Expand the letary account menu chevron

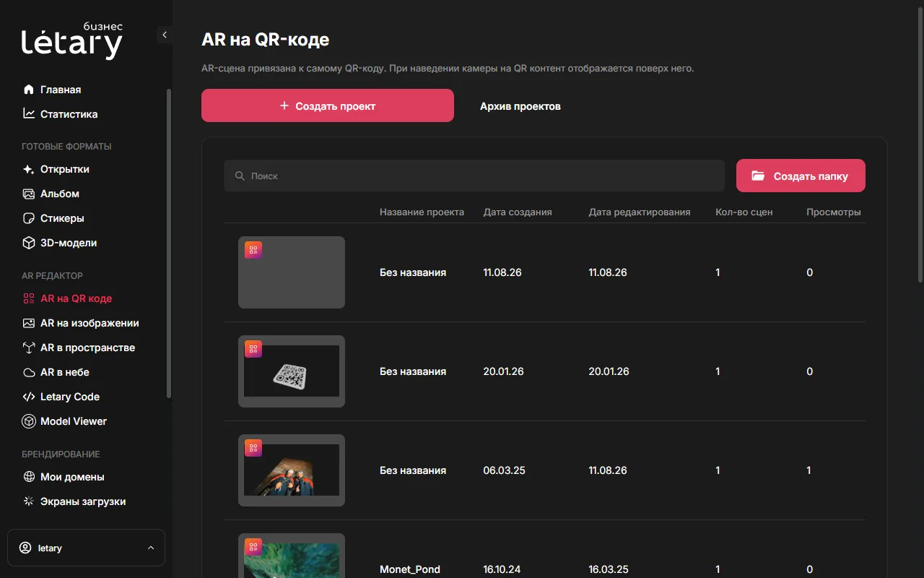pyautogui.click(x=151, y=548)
